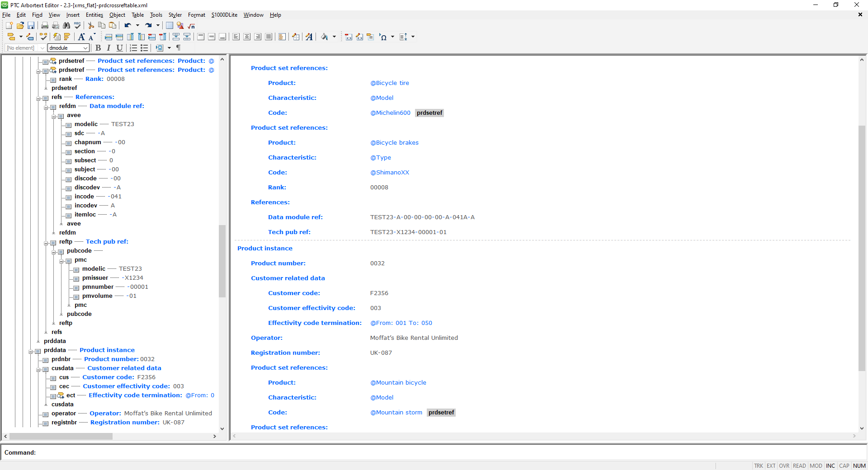Click the Insert Table toolbar icon
868x470 pixels.
[169, 26]
